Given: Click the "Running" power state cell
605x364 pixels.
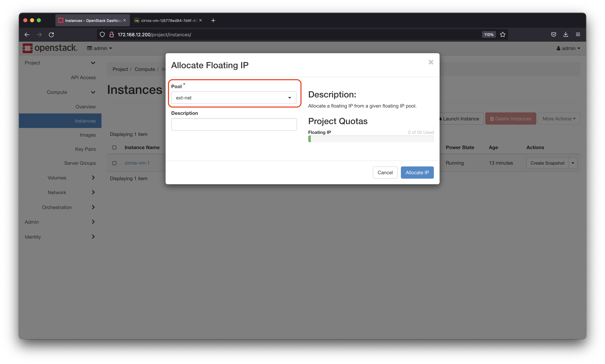Looking at the screenshot, I should coord(455,163).
